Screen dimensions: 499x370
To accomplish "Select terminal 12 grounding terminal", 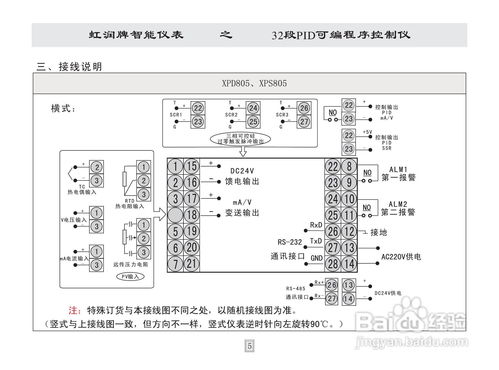I will pyautogui.click(x=349, y=231).
